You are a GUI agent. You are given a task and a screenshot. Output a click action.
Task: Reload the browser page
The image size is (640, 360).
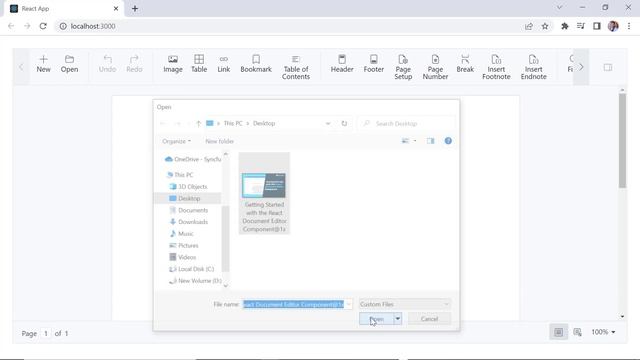[x=43, y=26]
